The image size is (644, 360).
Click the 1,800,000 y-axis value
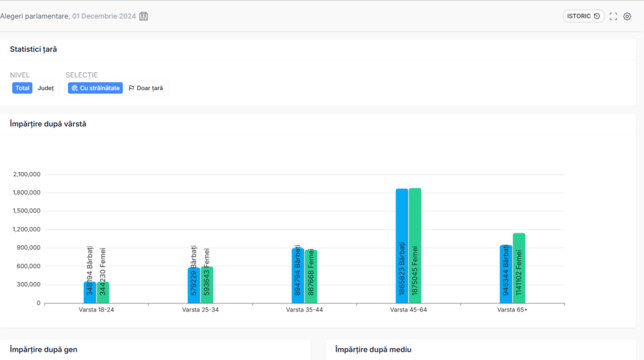(x=26, y=193)
